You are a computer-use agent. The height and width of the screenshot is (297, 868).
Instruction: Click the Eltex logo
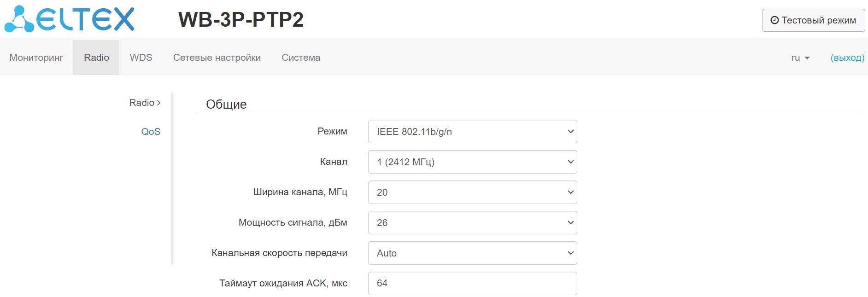(69, 19)
